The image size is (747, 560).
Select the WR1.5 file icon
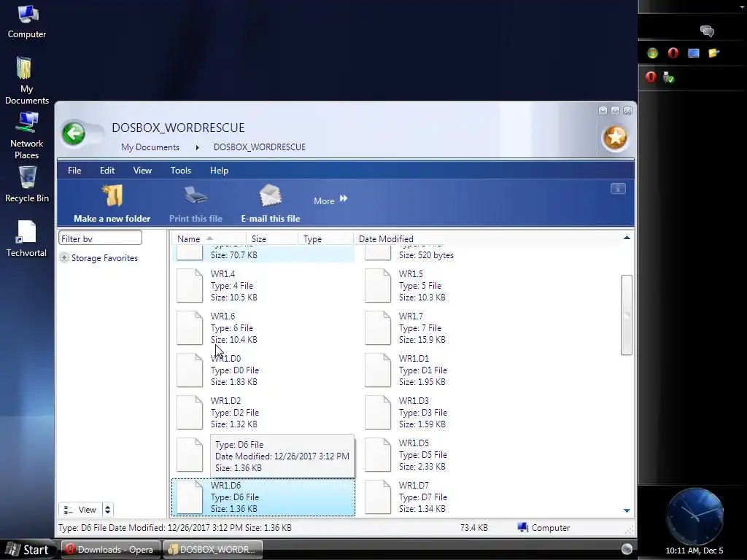click(x=378, y=286)
